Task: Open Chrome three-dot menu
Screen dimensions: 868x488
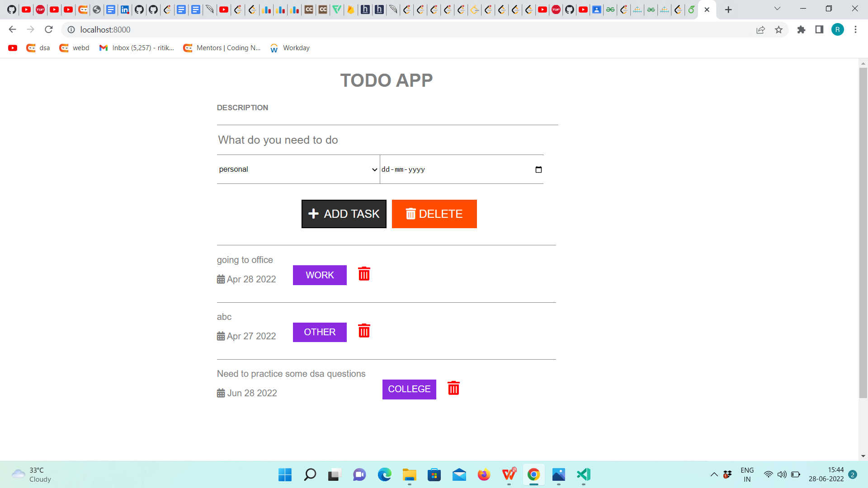Action: coord(855,29)
